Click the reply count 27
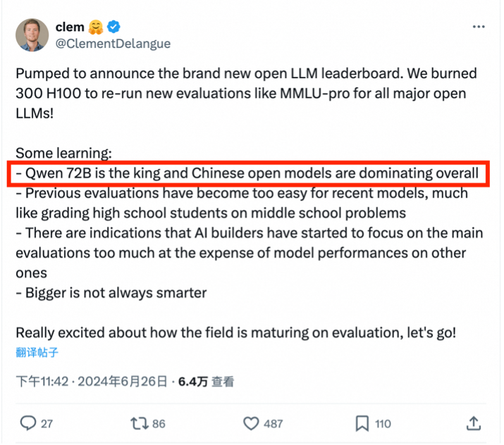Screen dimensions: 504x445 47,423
